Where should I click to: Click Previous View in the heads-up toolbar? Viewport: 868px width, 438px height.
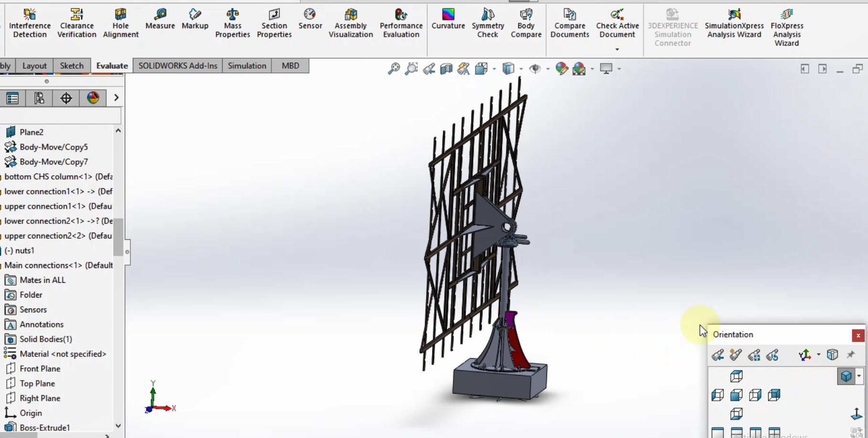429,69
